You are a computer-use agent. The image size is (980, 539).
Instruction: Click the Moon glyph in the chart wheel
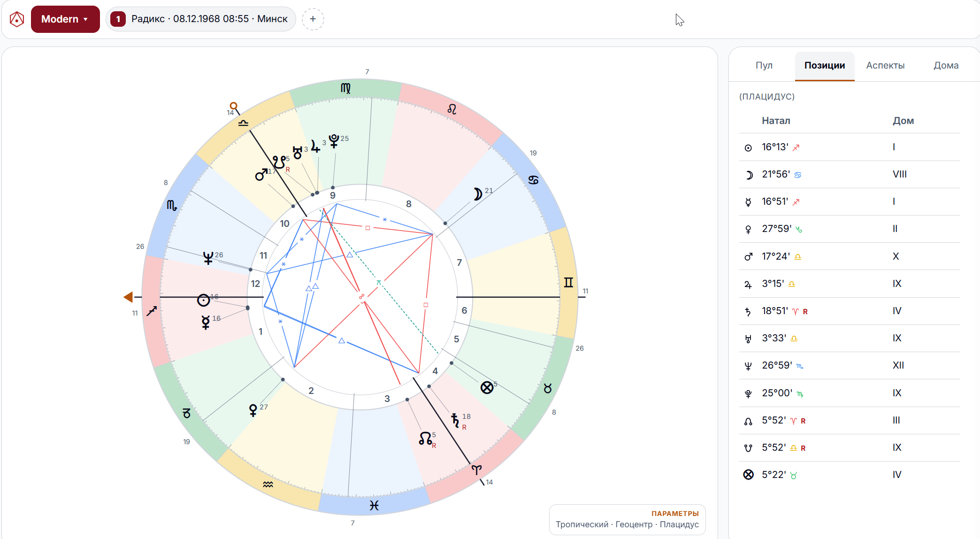[x=477, y=194]
